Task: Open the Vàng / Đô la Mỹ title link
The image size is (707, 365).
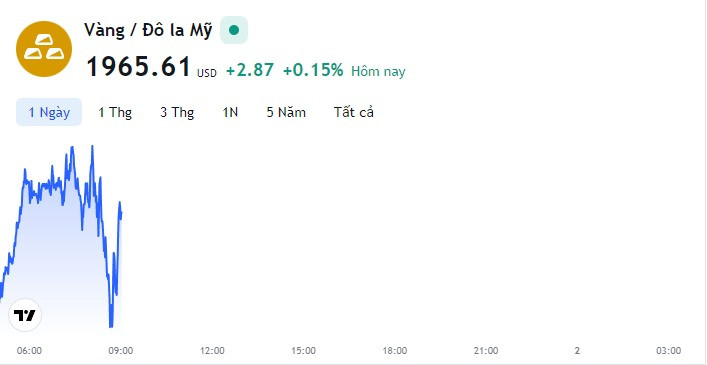Action: click(x=148, y=31)
